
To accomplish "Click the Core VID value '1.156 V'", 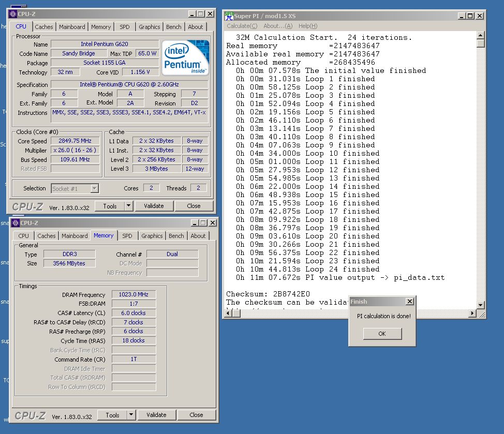I will click(x=140, y=72).
